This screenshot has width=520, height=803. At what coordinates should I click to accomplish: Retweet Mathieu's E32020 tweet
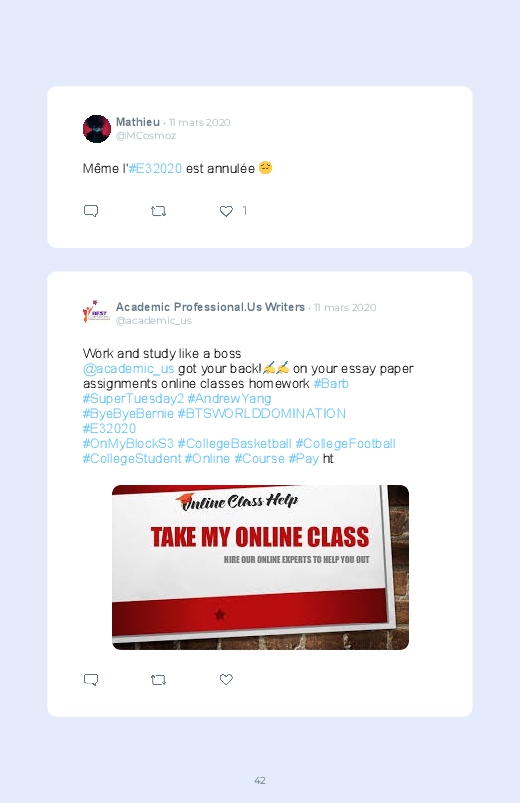click(158, 211)
